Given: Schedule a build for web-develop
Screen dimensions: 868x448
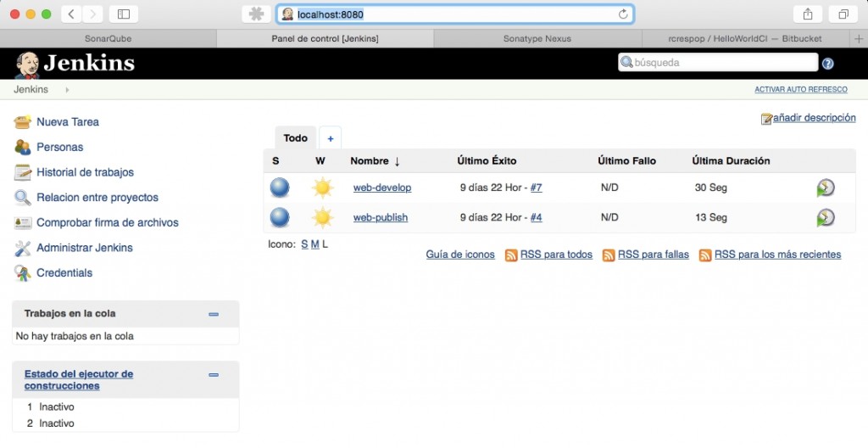Looking at the screenshot, I should coord(826,188).
